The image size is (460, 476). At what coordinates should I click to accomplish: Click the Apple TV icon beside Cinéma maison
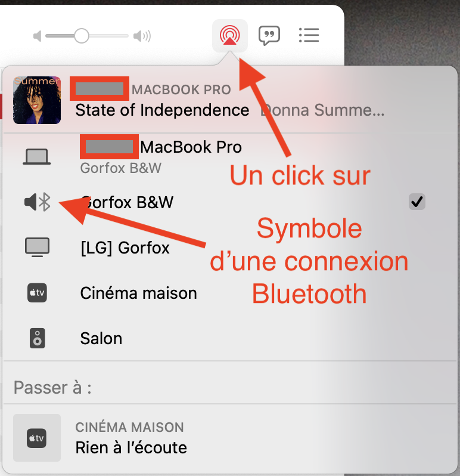[x=37, y=293]
